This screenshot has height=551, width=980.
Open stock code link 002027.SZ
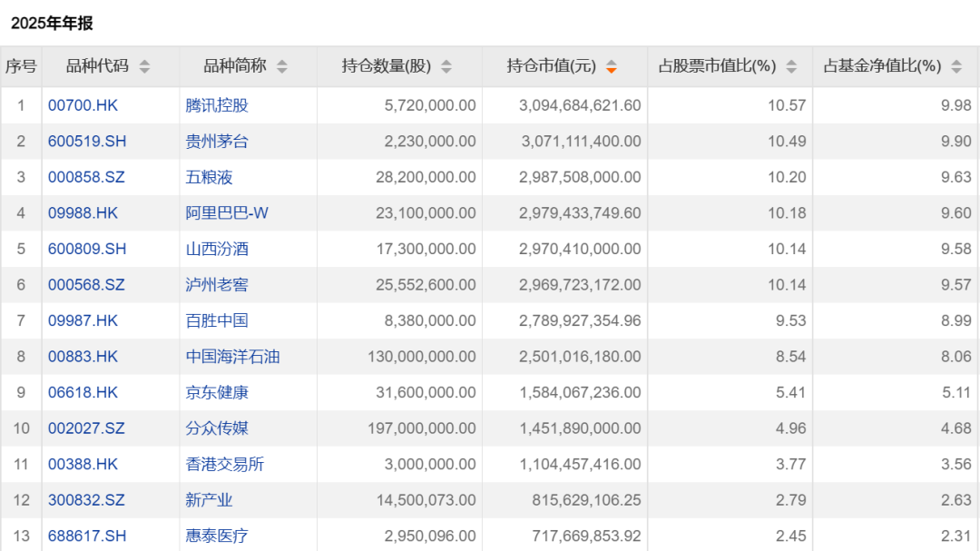click(86, 428)
